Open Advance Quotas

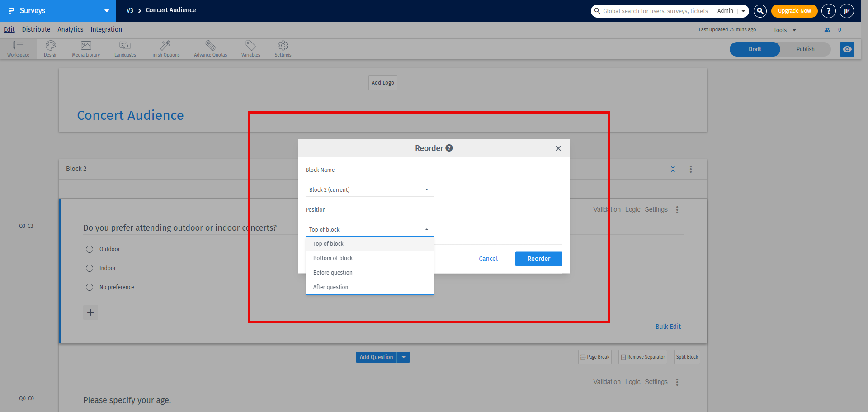(210, 48)
